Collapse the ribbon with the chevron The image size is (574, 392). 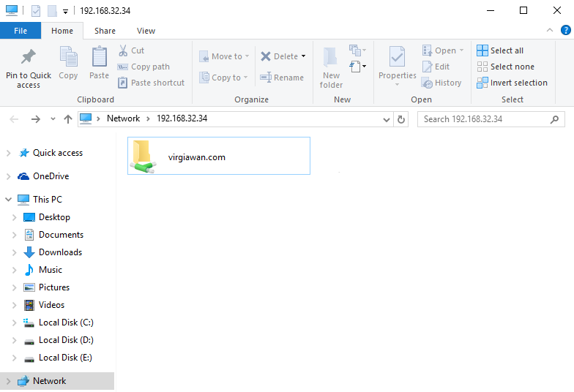[x=549, y=31]
